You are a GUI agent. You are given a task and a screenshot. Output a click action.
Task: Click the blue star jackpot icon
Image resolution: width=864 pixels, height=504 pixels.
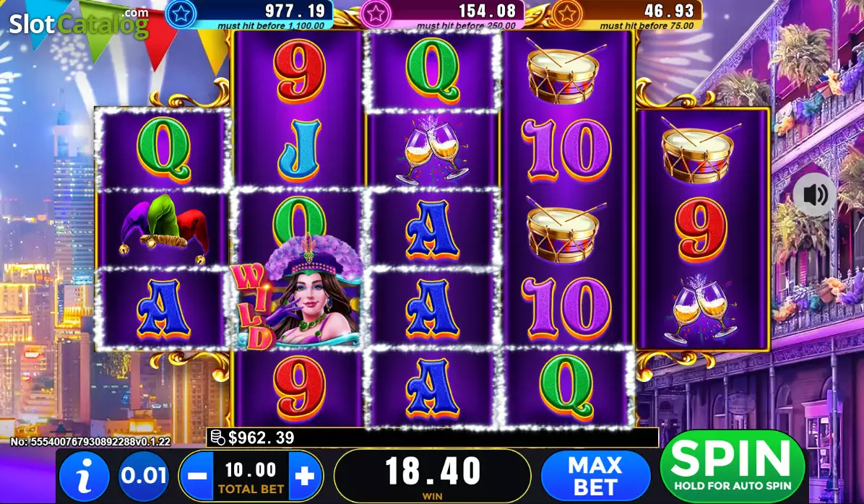coord(180,14)
